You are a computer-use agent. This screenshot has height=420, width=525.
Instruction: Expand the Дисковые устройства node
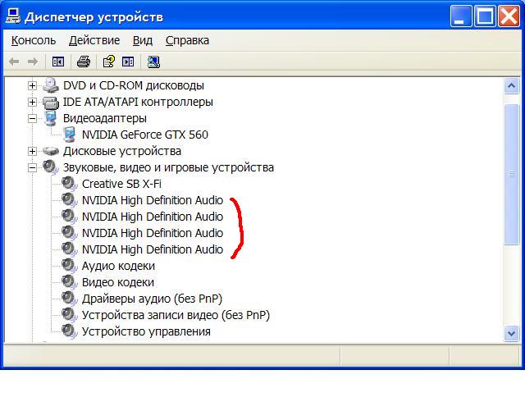tap(32, 152)
